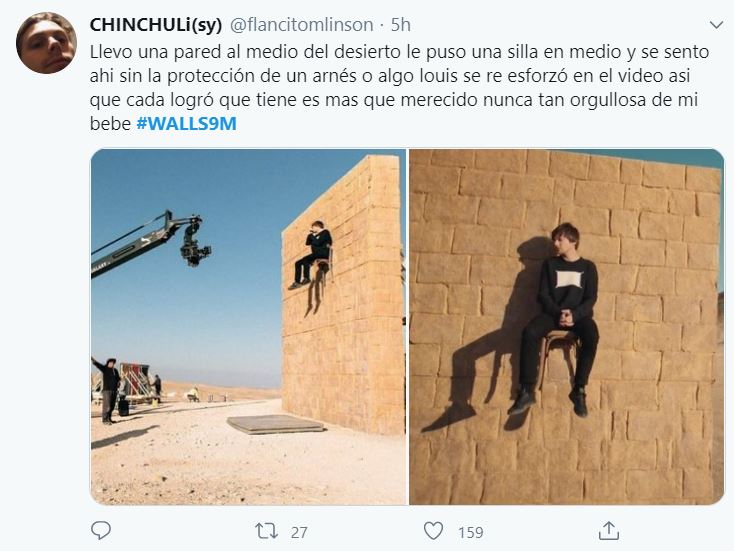734x551 pixels.
Task: Click the reply speech bubble icon
Action: (x=101, y=531)
